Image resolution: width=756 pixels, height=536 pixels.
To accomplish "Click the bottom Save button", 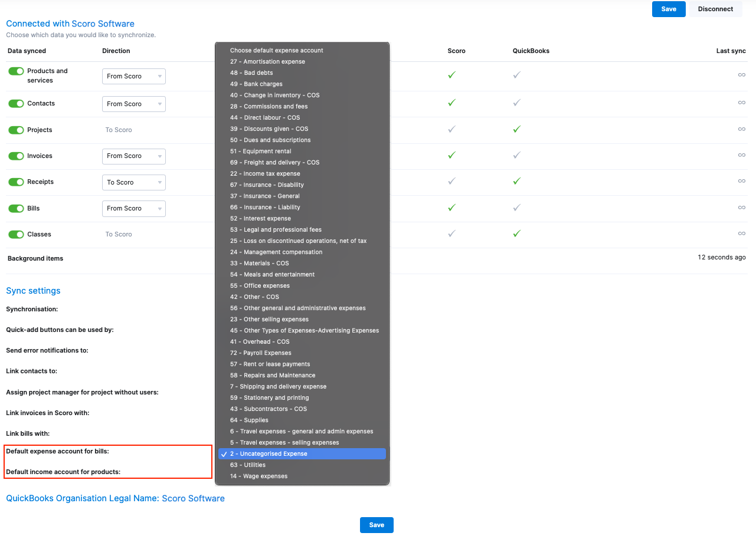I will point(377,525).
